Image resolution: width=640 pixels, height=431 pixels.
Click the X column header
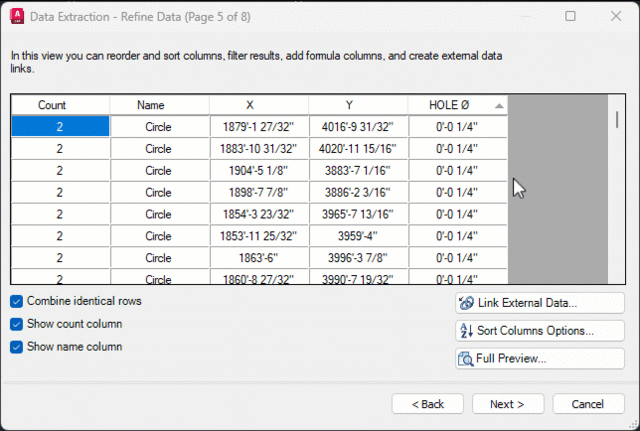(x=259, y=105)
